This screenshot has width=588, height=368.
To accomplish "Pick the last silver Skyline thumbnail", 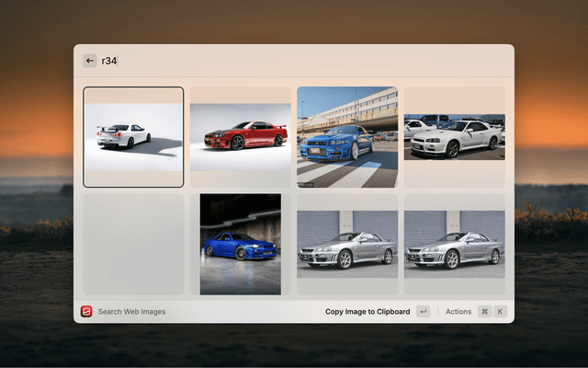I will click(x=454, y=244).
